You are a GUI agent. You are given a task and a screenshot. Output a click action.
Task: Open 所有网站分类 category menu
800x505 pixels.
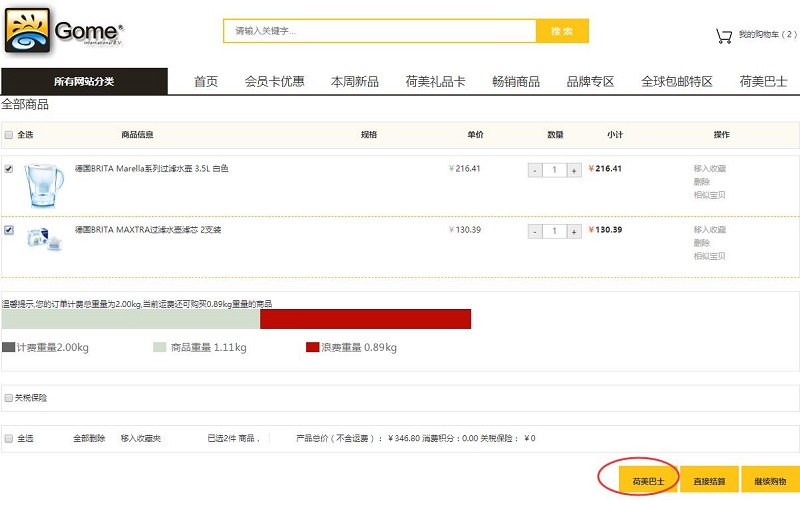point(84,81)
